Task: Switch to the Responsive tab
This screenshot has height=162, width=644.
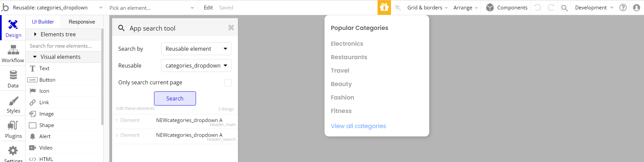Action: [82, 22]
